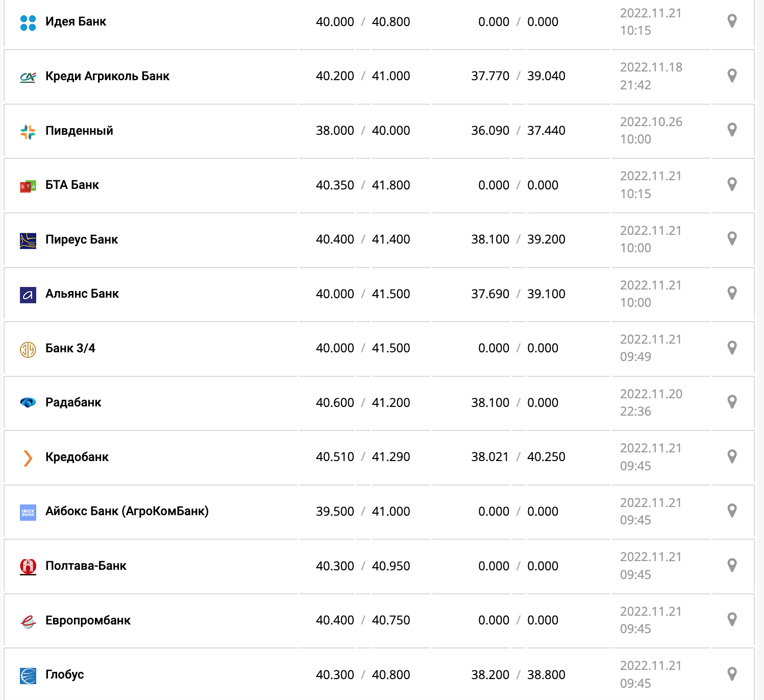Click the Глобус map pin
The image size is (764, 700).
[x=732, y=674]
